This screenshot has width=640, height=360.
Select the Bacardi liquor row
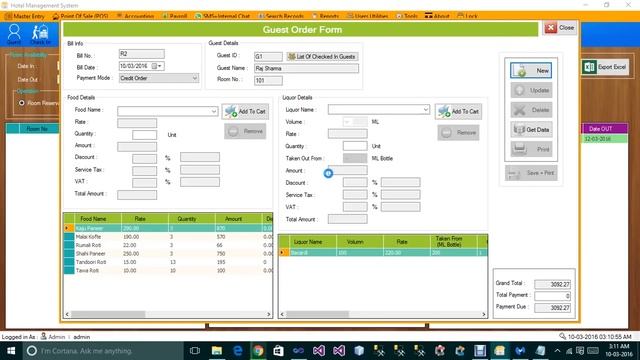(x=383, y=253)
